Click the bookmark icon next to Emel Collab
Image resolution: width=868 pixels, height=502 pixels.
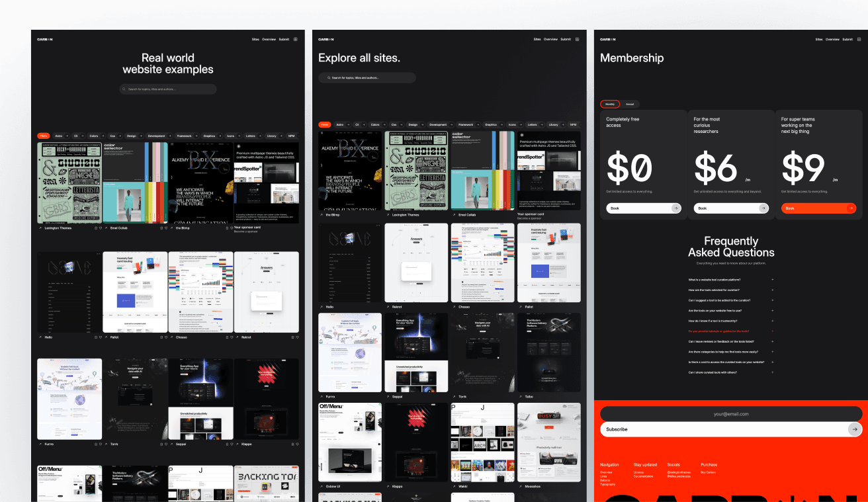click(161, 228)
